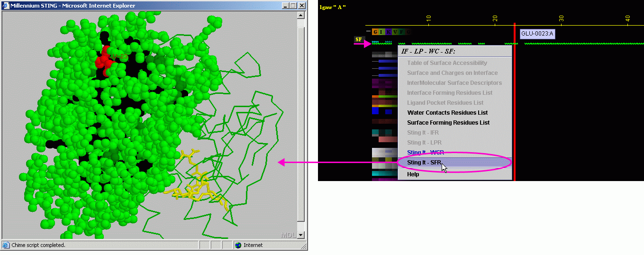The width and height of the screenshot is (644, 255).
Task: Click ruler position 20
Action: [x=495, y=18]
